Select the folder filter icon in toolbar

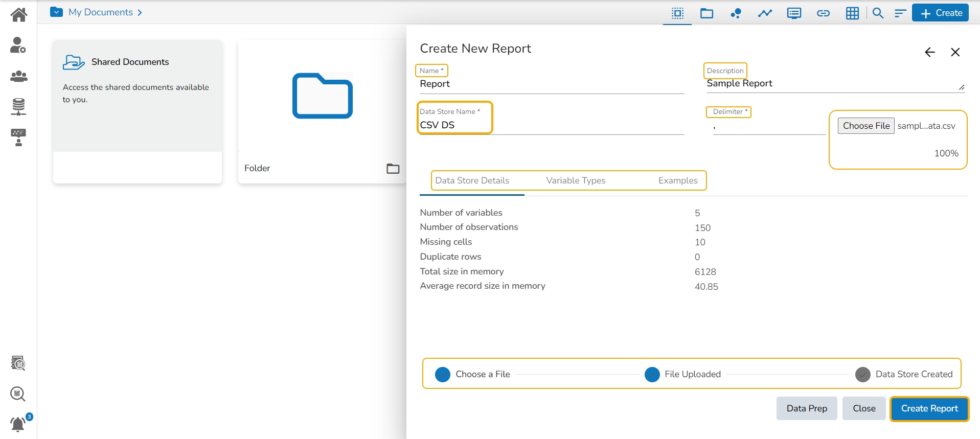pyautogui.click(x=706, y=13)
